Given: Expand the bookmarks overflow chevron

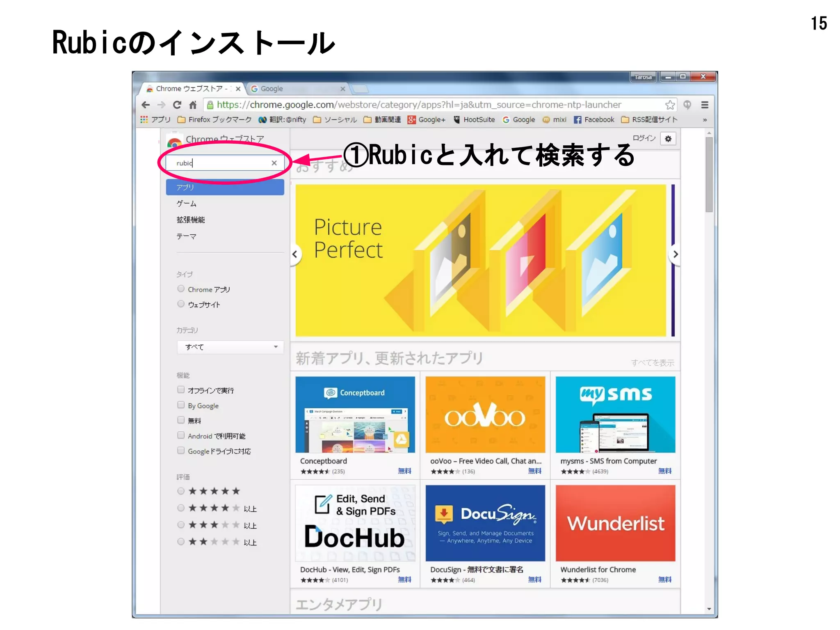Looking at the screenshot, I should pos(705,120).
